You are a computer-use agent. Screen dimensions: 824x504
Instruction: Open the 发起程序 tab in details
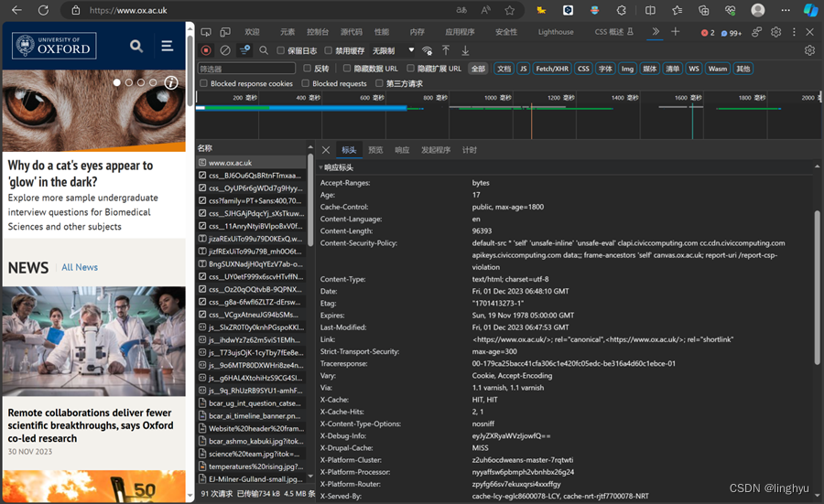pos(436,150)
